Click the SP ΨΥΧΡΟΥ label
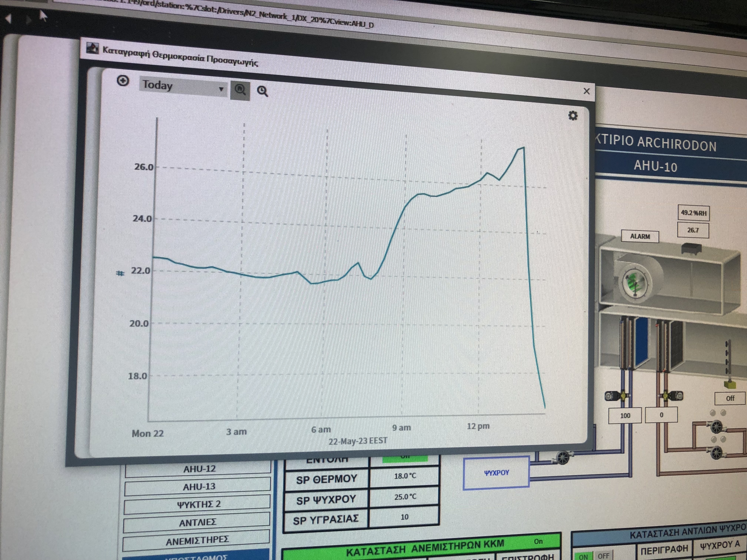 pos(326,500)
